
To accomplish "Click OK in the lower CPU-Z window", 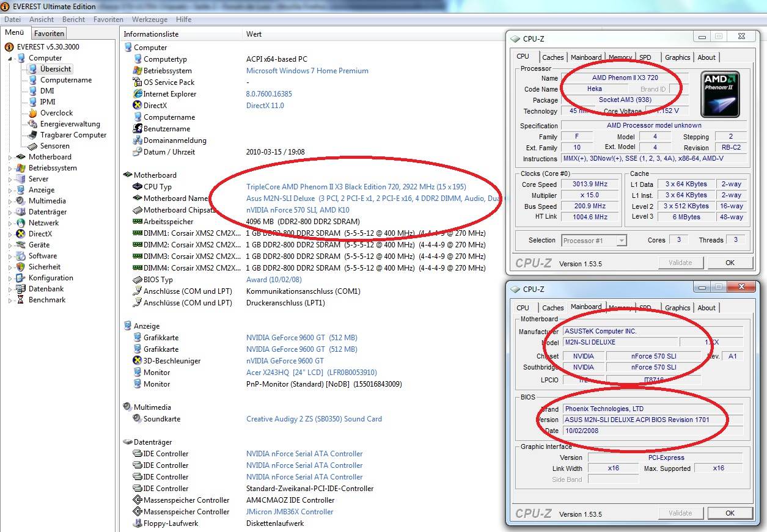I will (x=730, y=513).
